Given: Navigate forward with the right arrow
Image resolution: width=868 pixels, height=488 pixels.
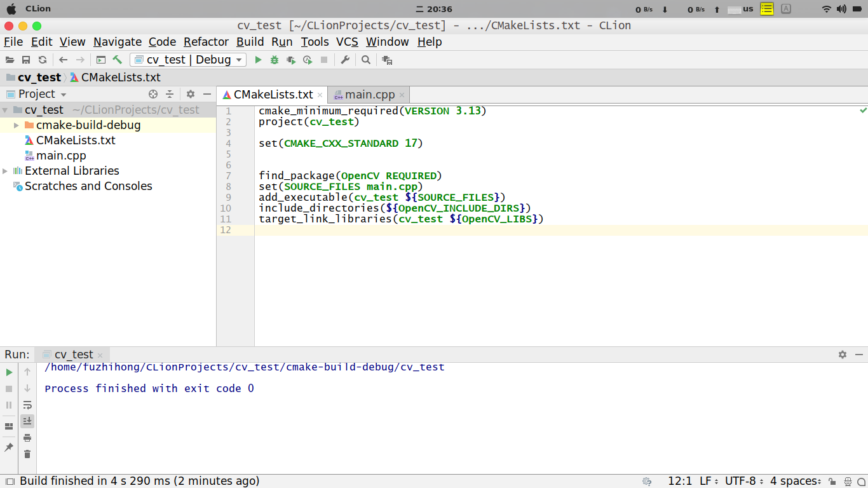Looking at the screenshot, I should pos(80,60).
